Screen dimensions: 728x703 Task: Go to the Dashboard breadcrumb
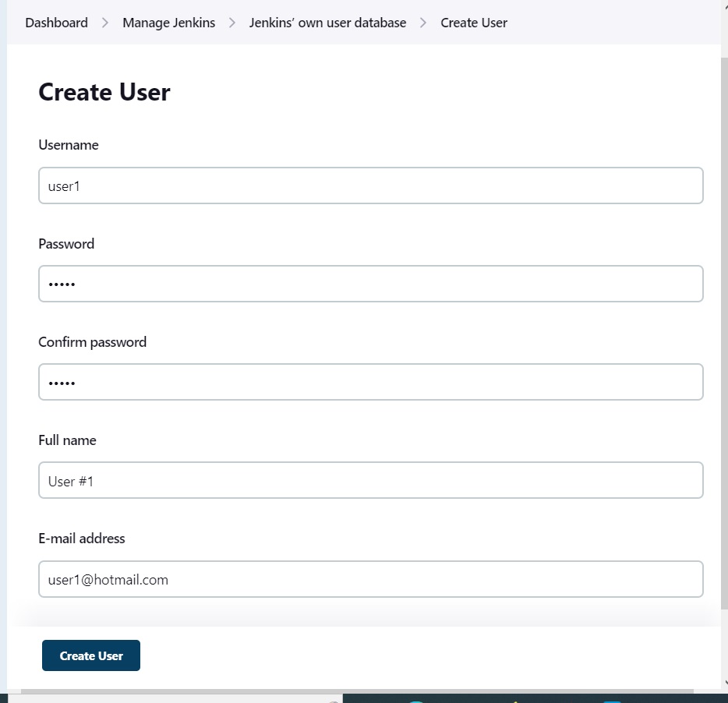pyautogui.click(x=56, y=23)
